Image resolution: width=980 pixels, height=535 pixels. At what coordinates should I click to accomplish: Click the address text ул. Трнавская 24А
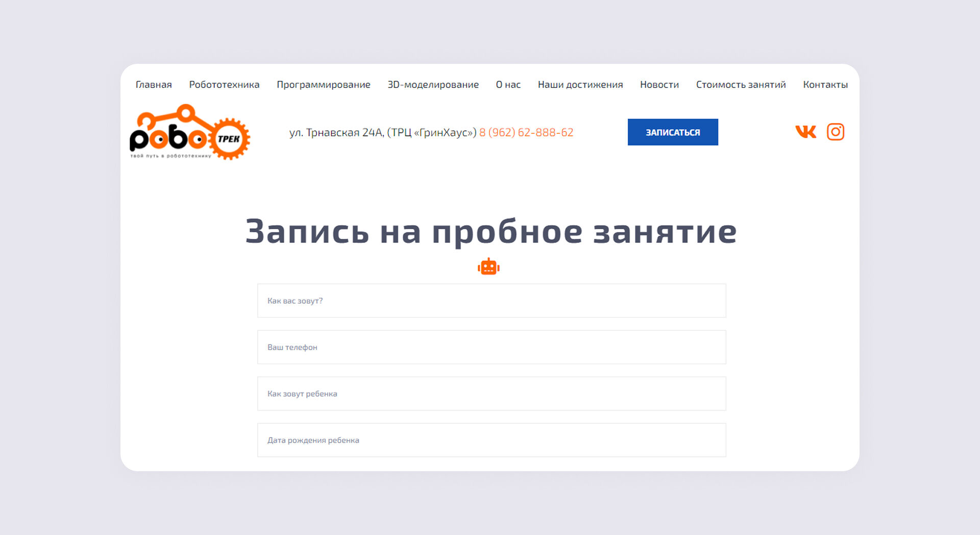click(383, 133)
